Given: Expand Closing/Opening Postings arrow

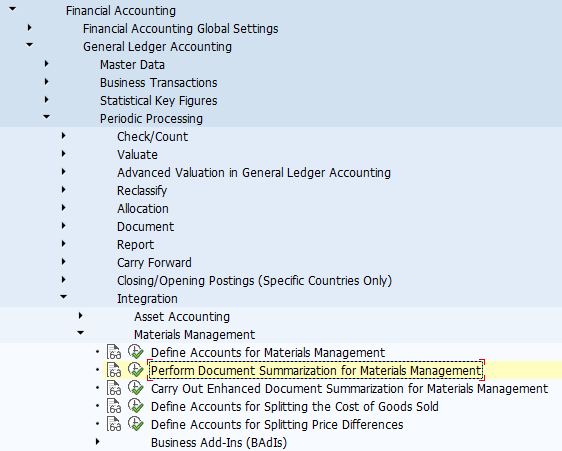Looking at the screenshot, I should 64,279.
